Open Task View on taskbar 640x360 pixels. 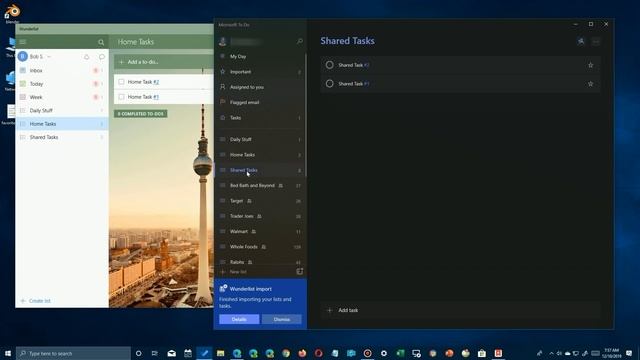coord(155,353)
